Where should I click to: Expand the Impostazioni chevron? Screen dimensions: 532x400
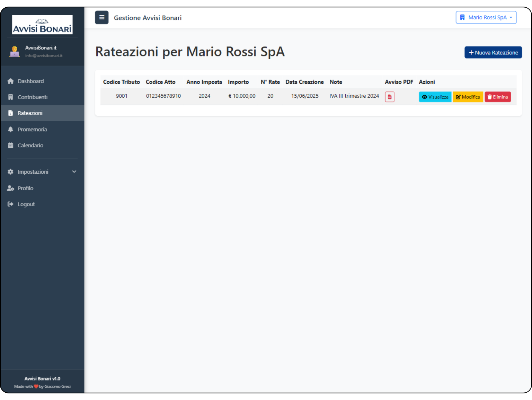click(74, 172)
